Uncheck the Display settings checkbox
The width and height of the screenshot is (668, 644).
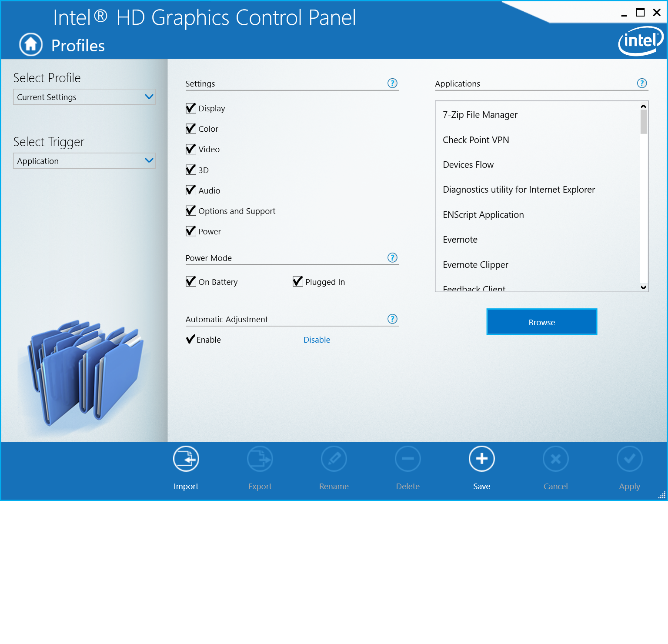coord(191,108)
